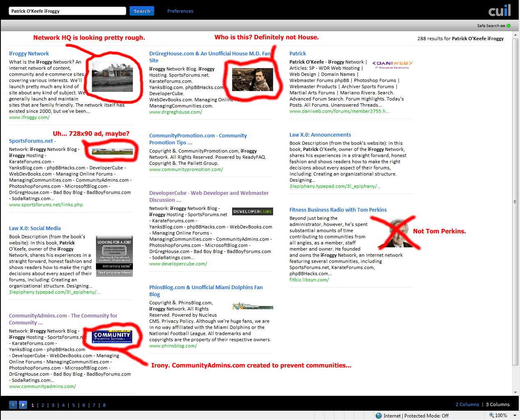520x420 pixels.
Task: Open Law X.0: Social Media result
Action: coord(35,228)
